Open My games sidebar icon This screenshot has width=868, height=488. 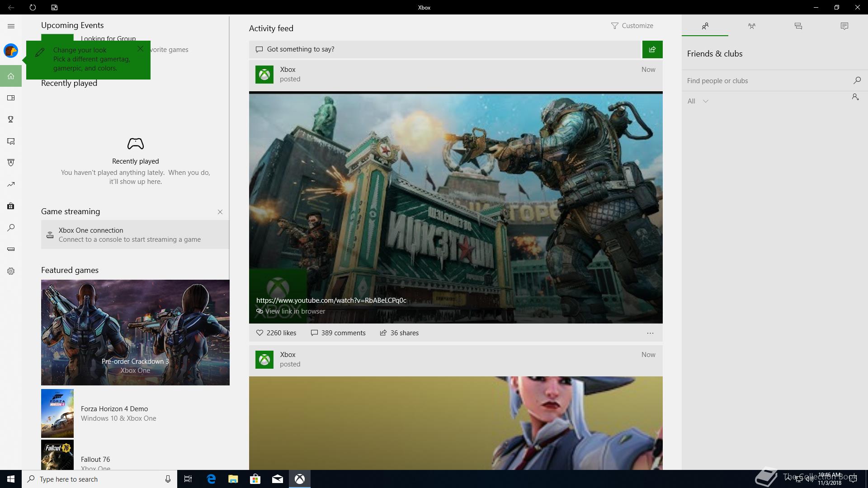click(11, 98)
